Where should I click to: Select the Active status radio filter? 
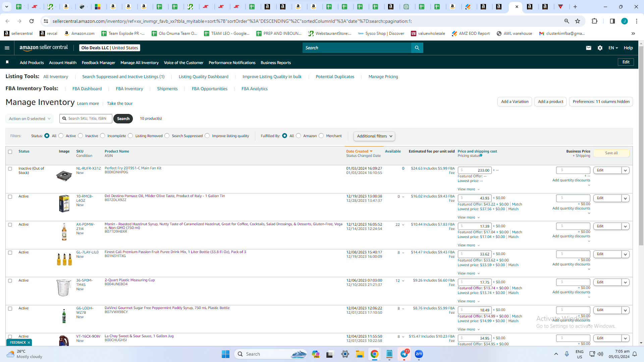pos(61,136)
